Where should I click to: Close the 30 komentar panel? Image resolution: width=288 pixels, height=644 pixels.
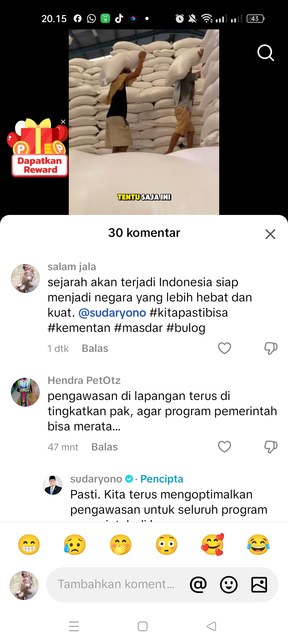(270, 234)
